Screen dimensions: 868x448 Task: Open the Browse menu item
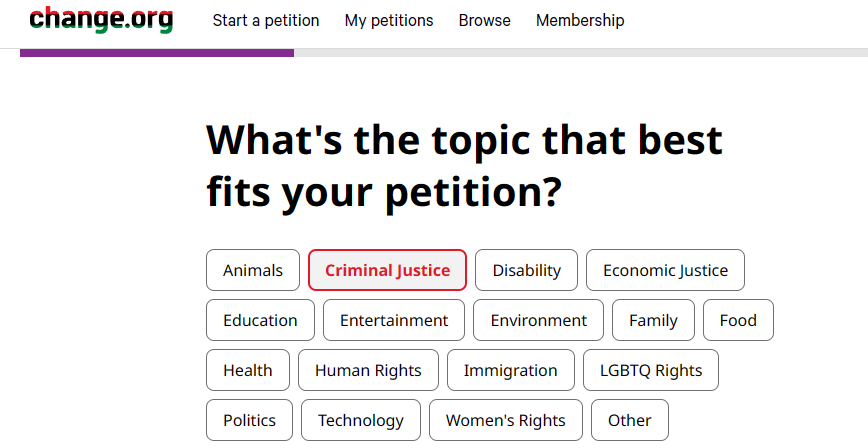click(485, 20)
